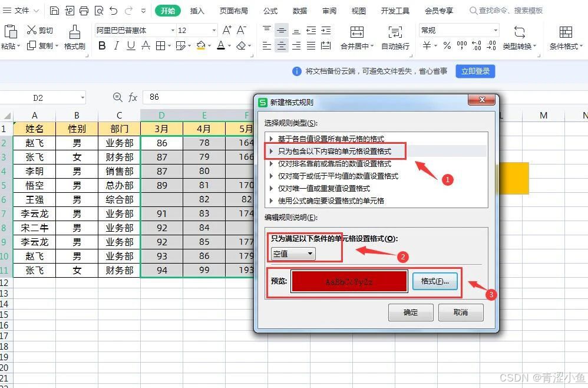Image resolution: width=588 pixels, height=388 pixels.
Task: Toggle bold formatting
Action: 102,46
